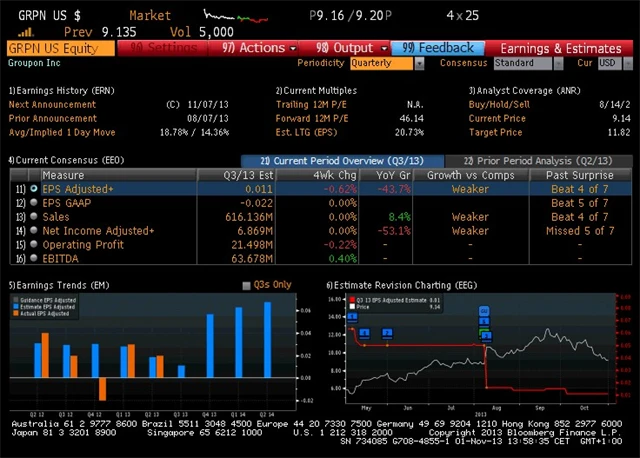Click the intraday price sparkline chart
The height and width of the screenshot is (458, 640).
point(236,16)
